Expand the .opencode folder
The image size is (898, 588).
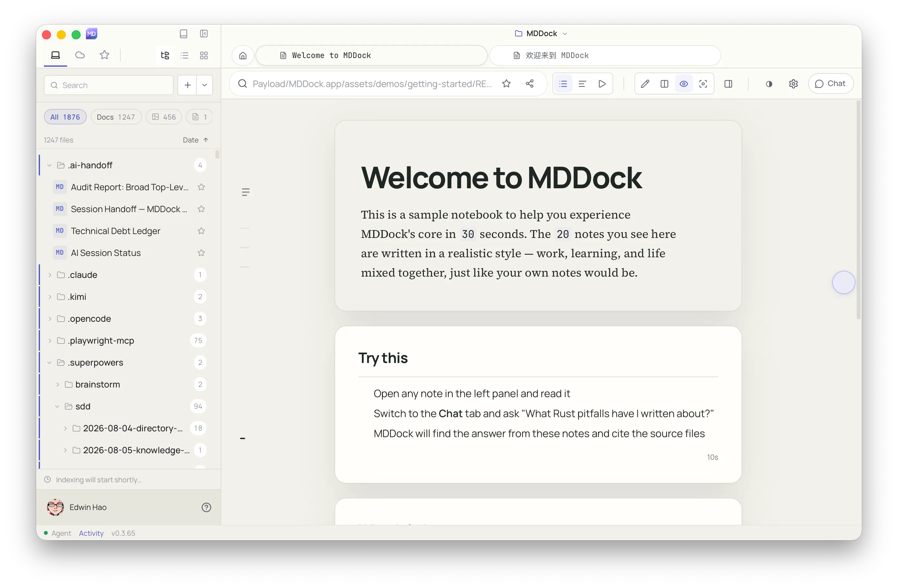pos(49,319)
